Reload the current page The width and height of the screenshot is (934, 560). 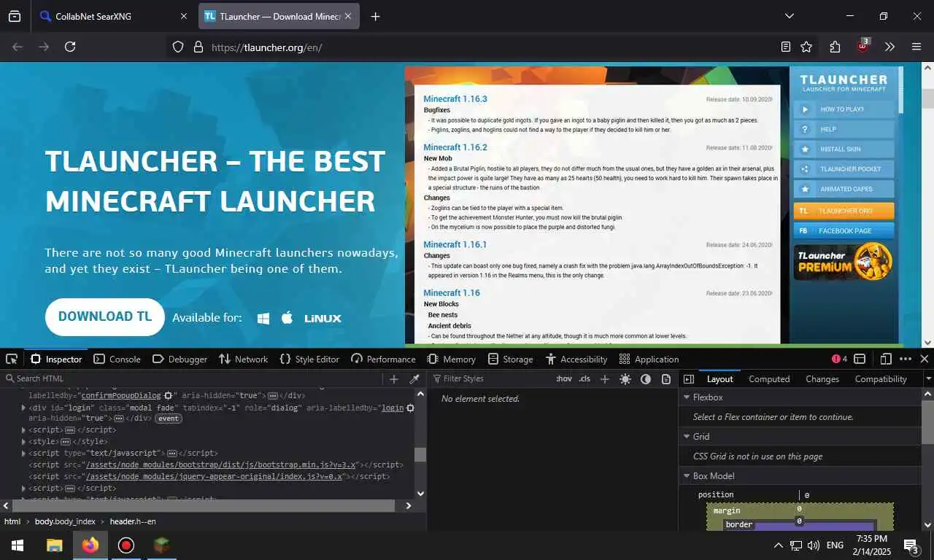tap(70, 47)
